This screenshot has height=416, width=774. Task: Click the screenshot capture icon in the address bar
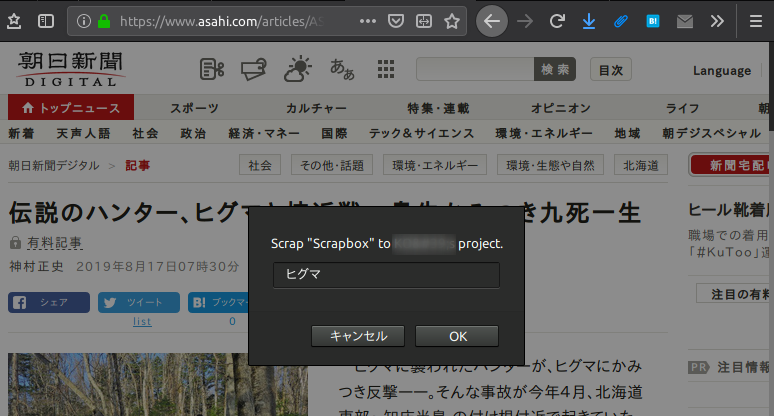pos(424,21)
